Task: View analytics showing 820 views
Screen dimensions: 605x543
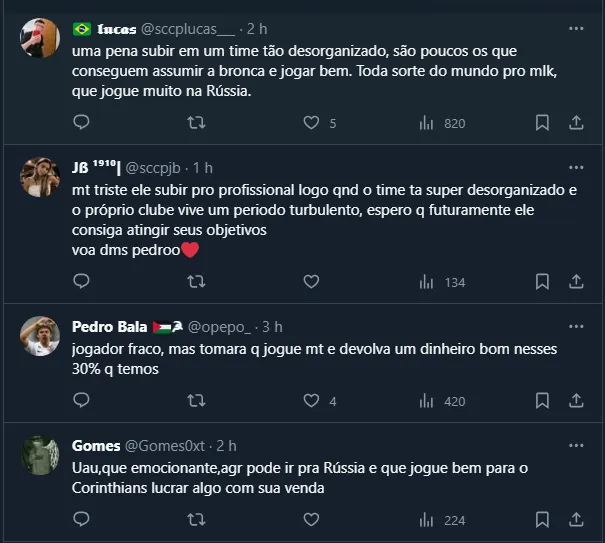Action: pyautogui.click(x=441, y=123)
